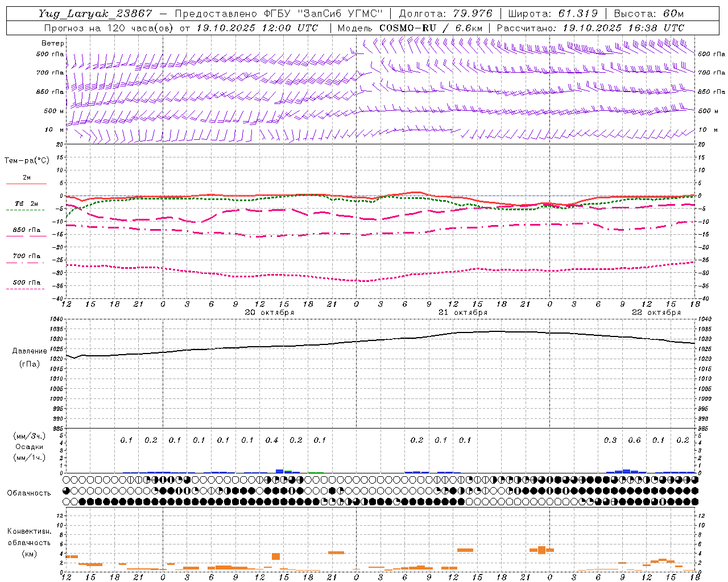728x582 pixels.
Task: Click the dotted pink 500 гПа legend line
Action: click(25, 289)
